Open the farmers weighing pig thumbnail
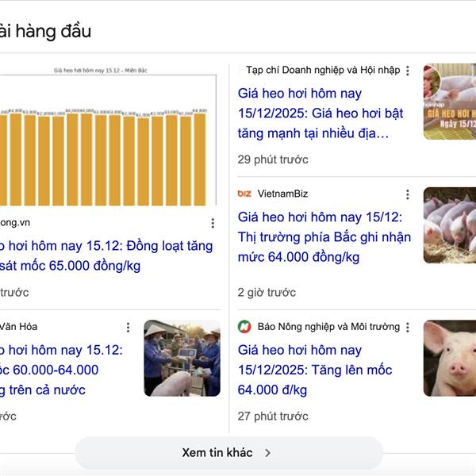 (x=182, y=358)
